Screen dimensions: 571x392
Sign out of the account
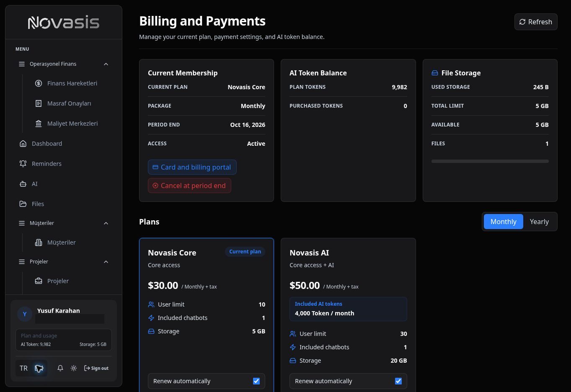tap(96, 368)
